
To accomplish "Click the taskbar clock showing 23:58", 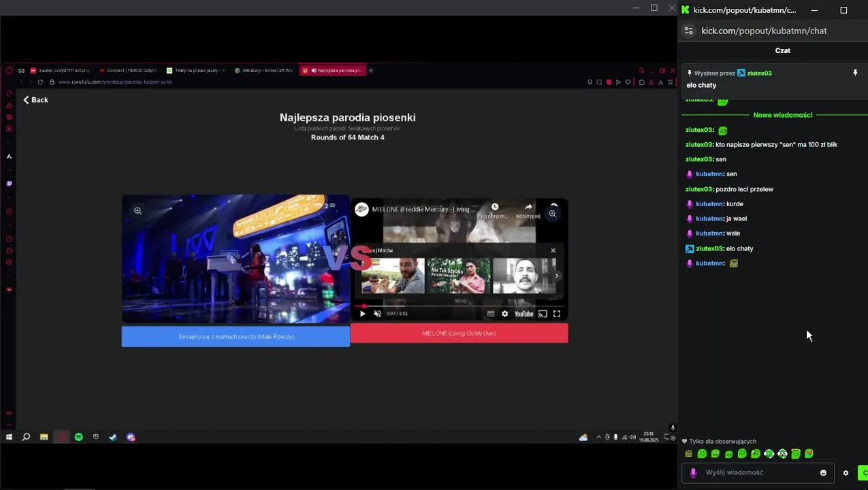I will [648, 437].
